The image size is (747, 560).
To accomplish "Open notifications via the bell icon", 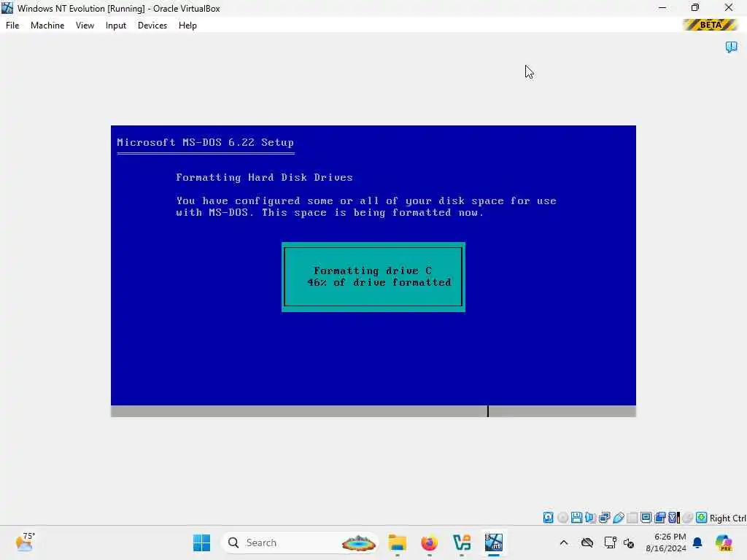I will tap(697, 542).
